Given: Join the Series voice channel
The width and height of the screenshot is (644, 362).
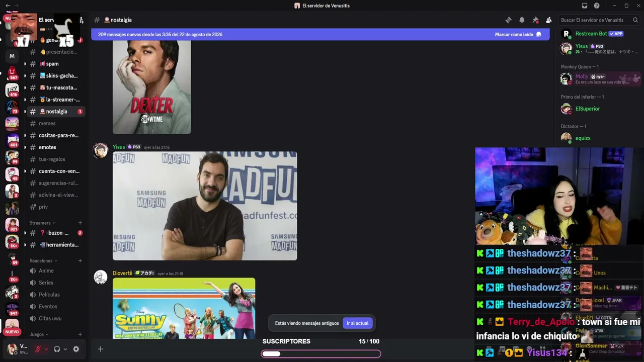Looking at the screenshot, I should click(55, 283).
